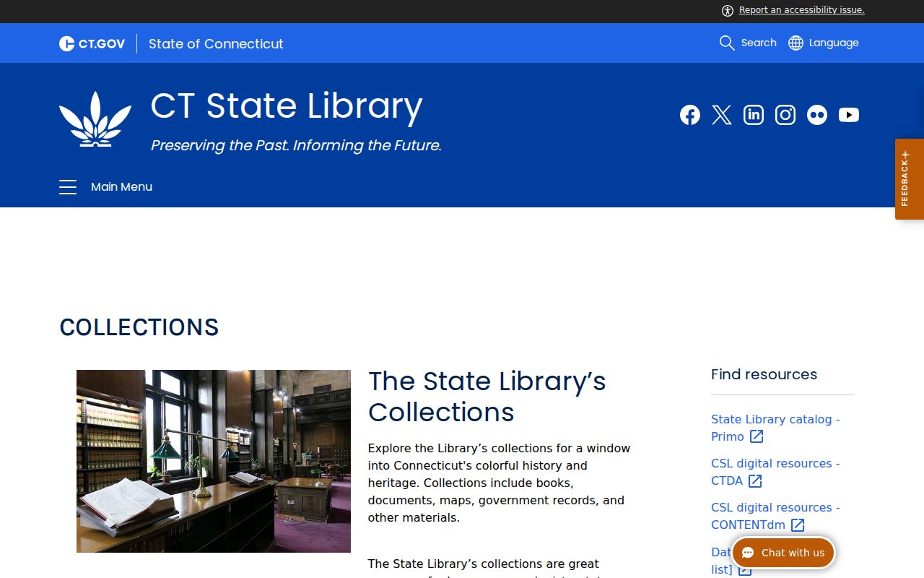924x578 pixels.
Task: Click external-link icon next to Primo
Action: [x=757, y=436]
